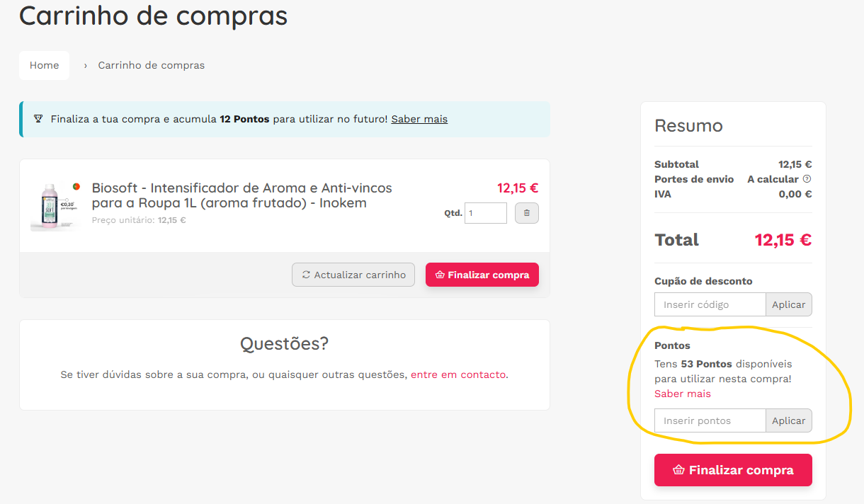Click the Qtd. quantity input field
Viewport: 864px width, 504px height.
(485, 212)
